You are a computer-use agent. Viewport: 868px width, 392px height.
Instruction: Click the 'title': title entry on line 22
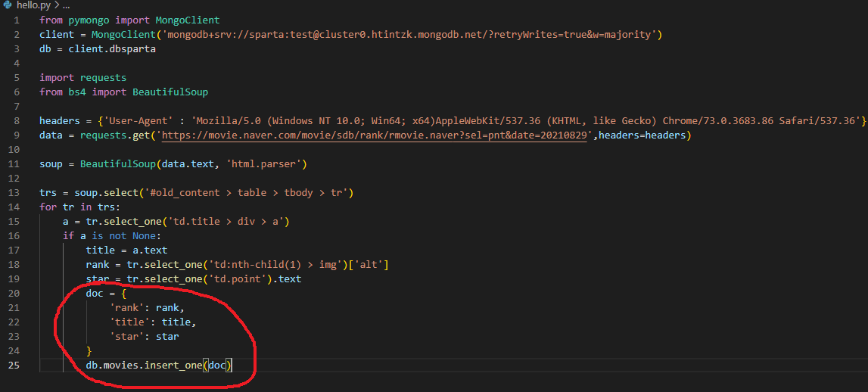click(152, 322)
